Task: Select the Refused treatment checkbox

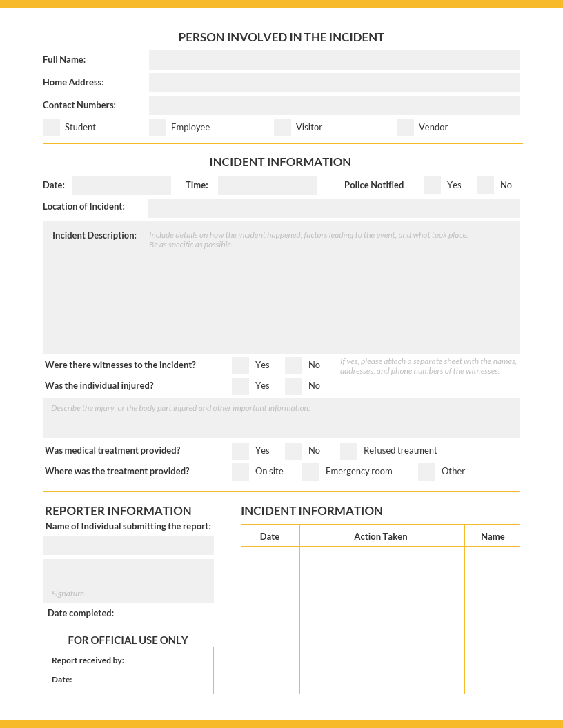Action: [x=348, y=450]
